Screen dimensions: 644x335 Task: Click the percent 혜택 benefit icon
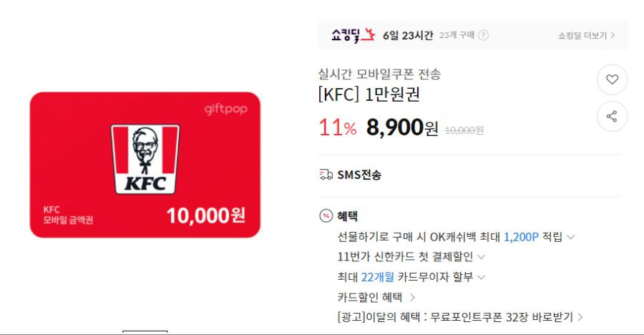(x=326, y=215)
